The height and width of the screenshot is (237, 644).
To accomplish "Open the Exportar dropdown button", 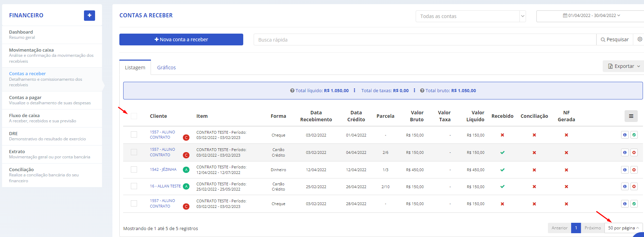I will (624, 66).
